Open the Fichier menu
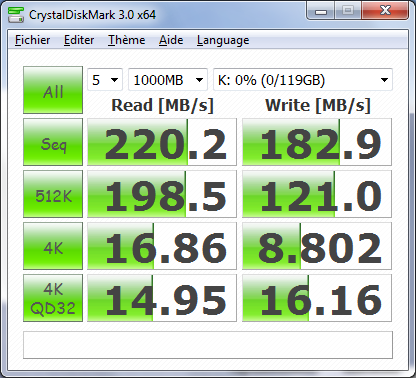This screenshot has height=378, width=419. [33, 40]
